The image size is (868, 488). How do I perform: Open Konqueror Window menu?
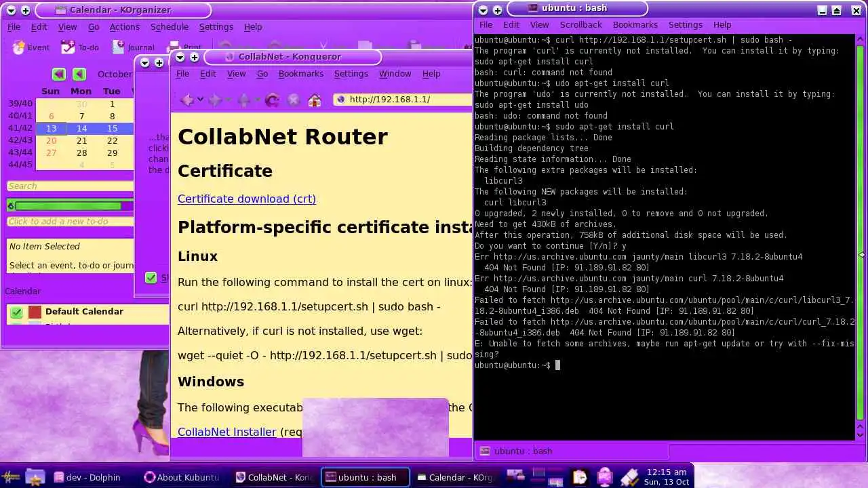395,74
